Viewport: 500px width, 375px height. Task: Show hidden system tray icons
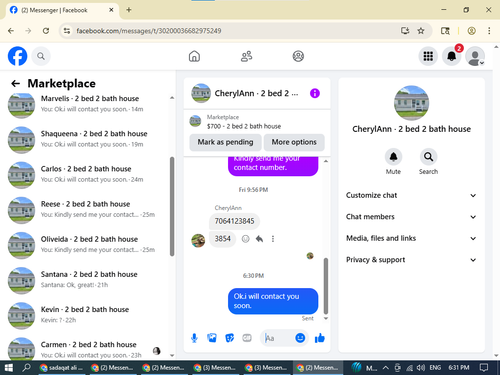coord(385,368)
